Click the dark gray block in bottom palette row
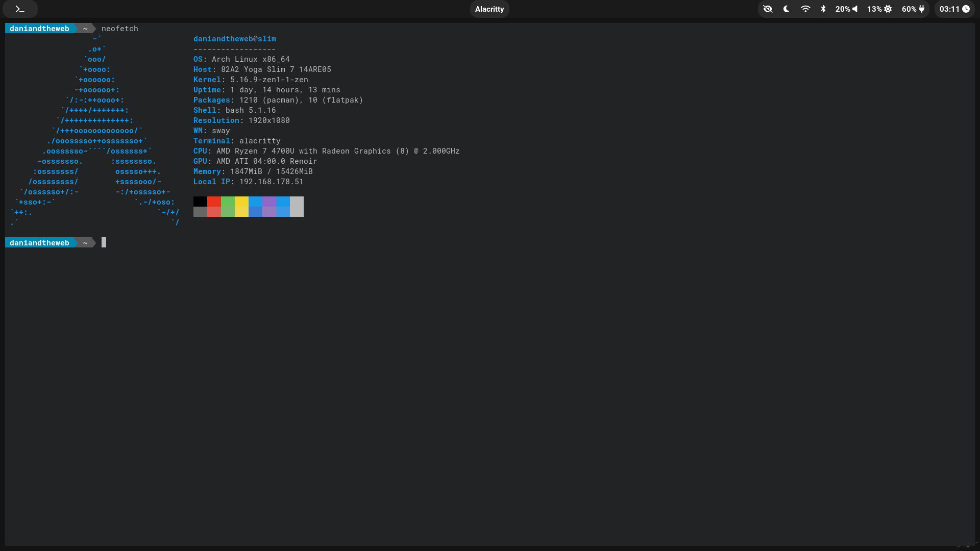 pos(200,212)
